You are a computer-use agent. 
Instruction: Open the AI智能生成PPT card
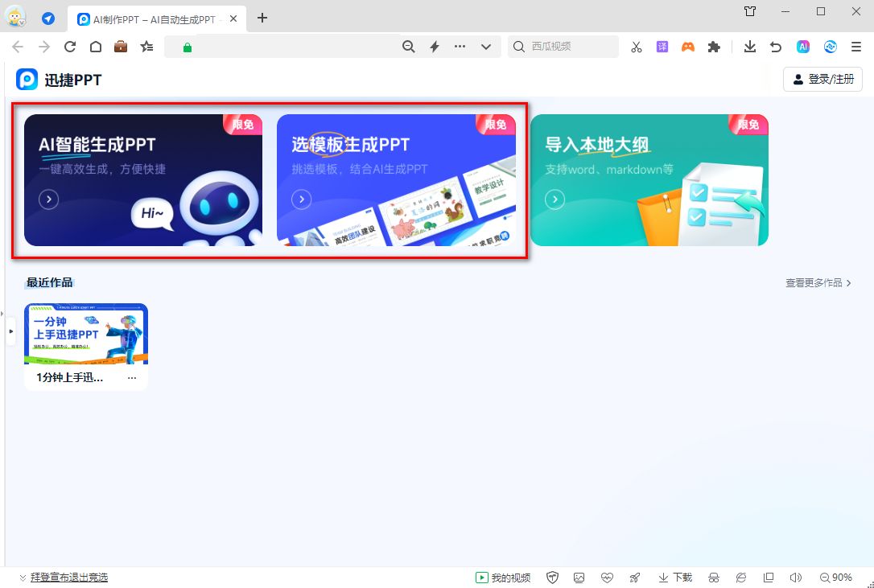(143, 180)
